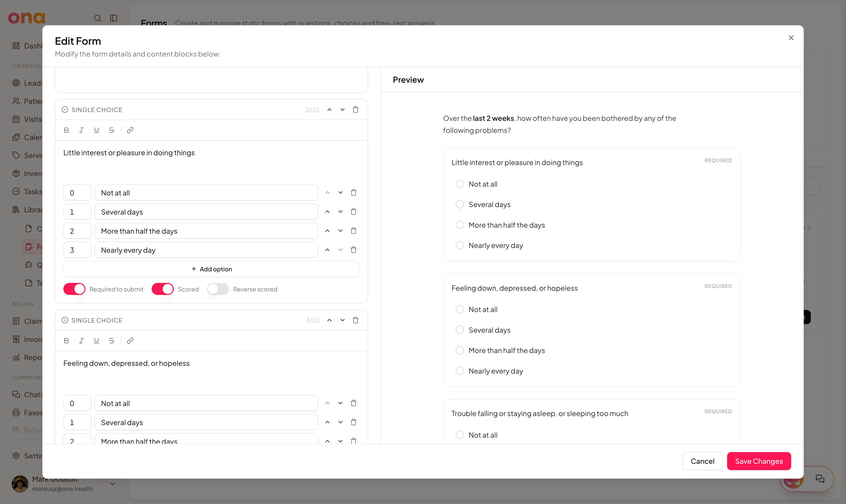
Task: Open Visits in the sidebar
Action: pyautogui.click(x=27, y=119)
